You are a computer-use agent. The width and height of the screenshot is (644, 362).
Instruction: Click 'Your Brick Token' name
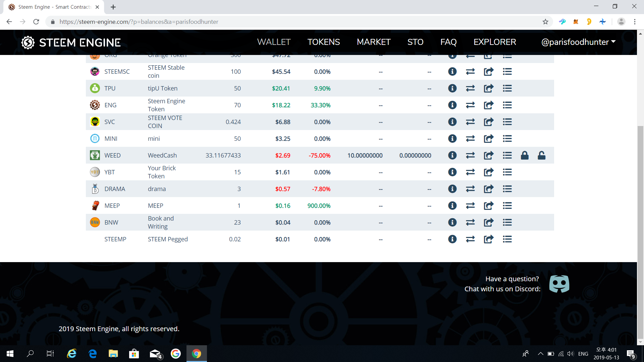pos(162,172)
